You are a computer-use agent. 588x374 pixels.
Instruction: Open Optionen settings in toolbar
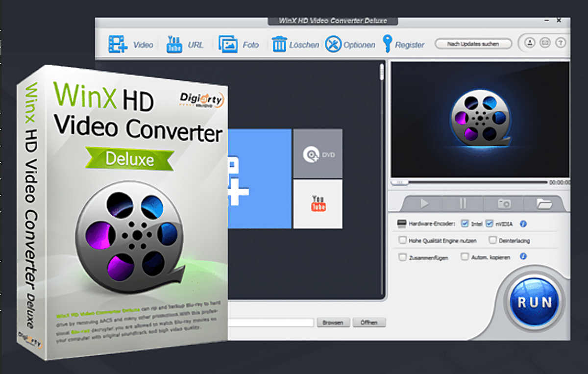[333, 44]
